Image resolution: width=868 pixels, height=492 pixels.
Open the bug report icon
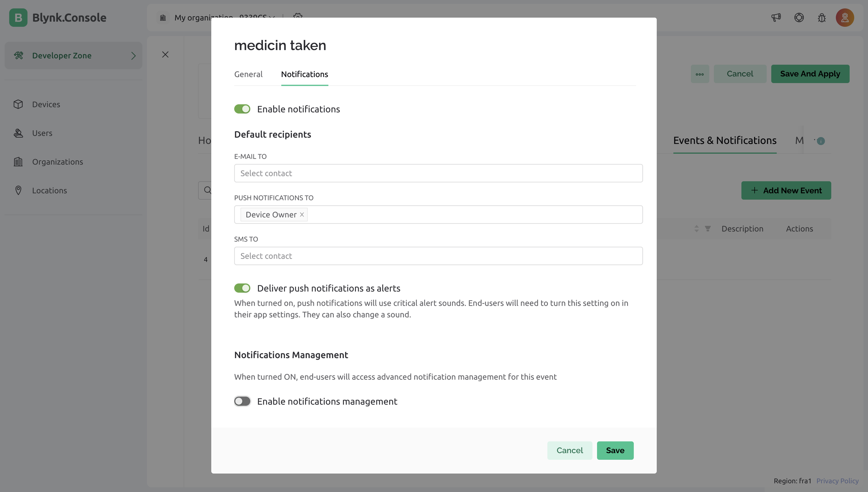pyautogui.click(x=822, y=17)
